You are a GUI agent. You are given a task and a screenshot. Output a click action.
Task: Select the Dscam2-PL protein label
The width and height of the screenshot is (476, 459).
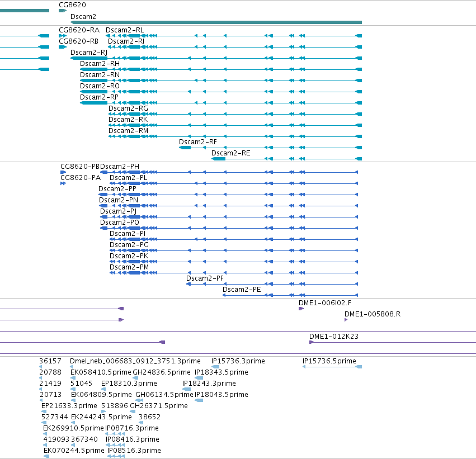129,178
